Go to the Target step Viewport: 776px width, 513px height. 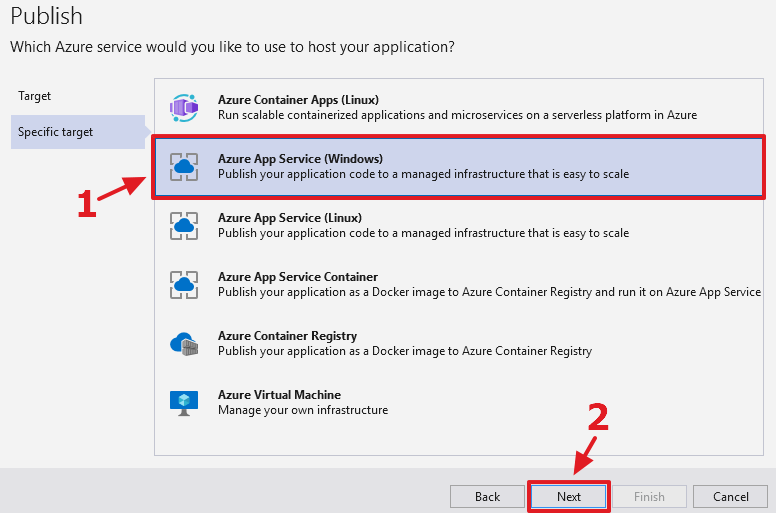click(35, 96)
